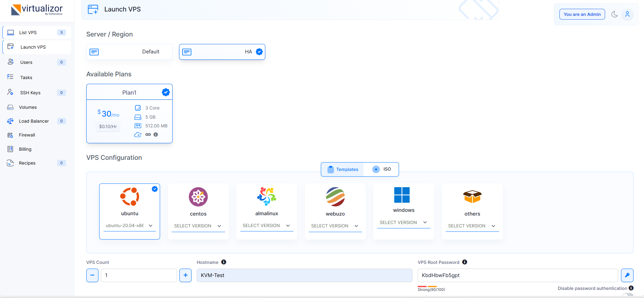Select the HA server region
Viewport: 644px width, 298px height.
[222, 52]
